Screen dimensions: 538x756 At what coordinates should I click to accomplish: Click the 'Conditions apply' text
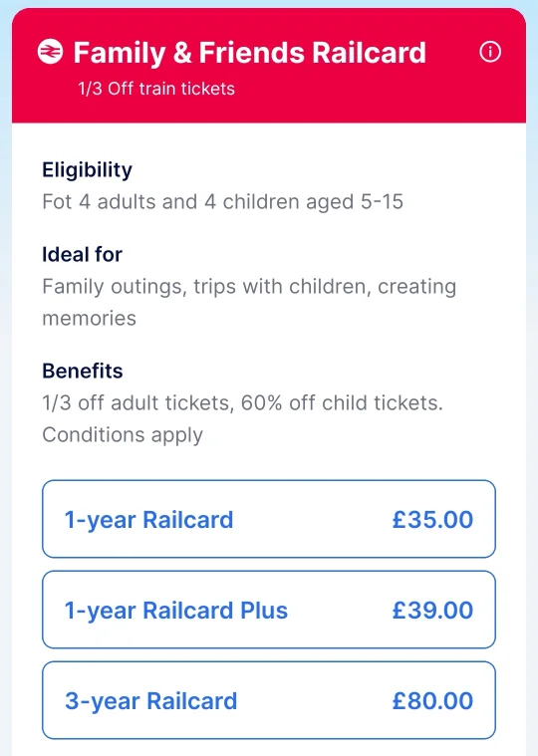point(123,435)
